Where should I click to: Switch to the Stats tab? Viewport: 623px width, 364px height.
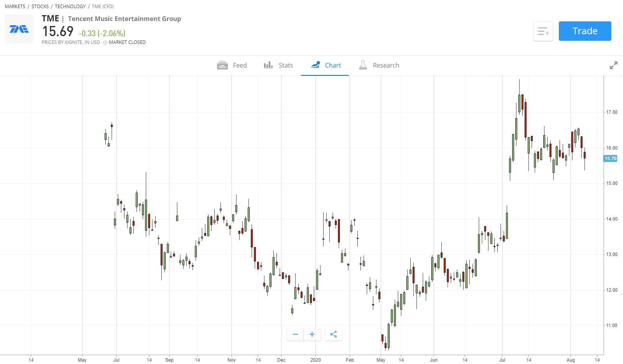pyautogui.click(x=278, y=65)
